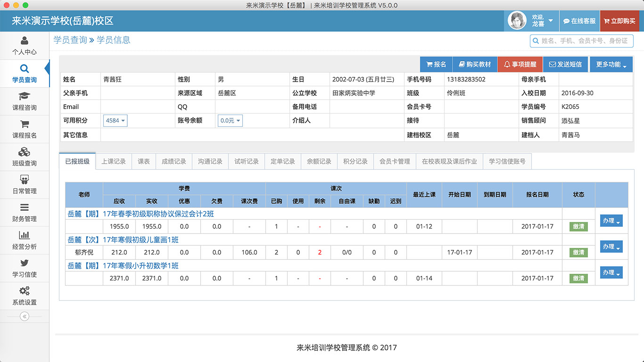This screenshot has height=362, width=644.
Task: Click 发送短信 envelope button
Action: pyautogui.click(x=565, y=65)
